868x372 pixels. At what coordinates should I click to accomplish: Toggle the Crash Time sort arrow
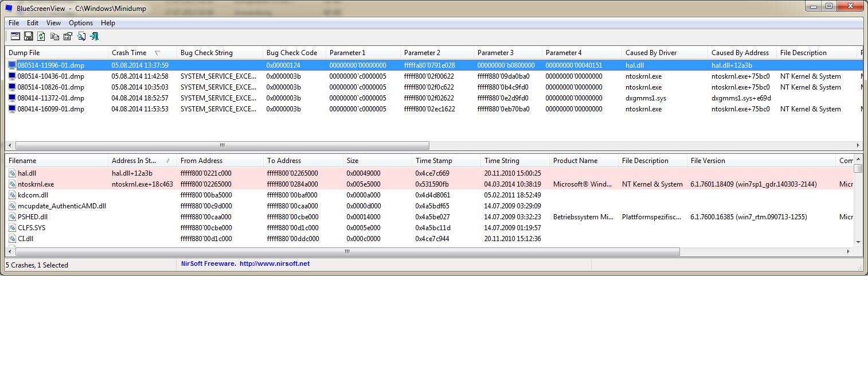tap(158, 53)
